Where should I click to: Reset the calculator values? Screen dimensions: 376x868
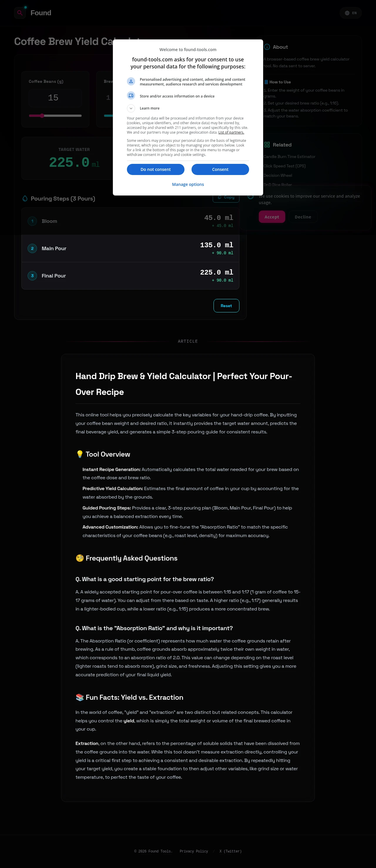(x=226, y=306)
